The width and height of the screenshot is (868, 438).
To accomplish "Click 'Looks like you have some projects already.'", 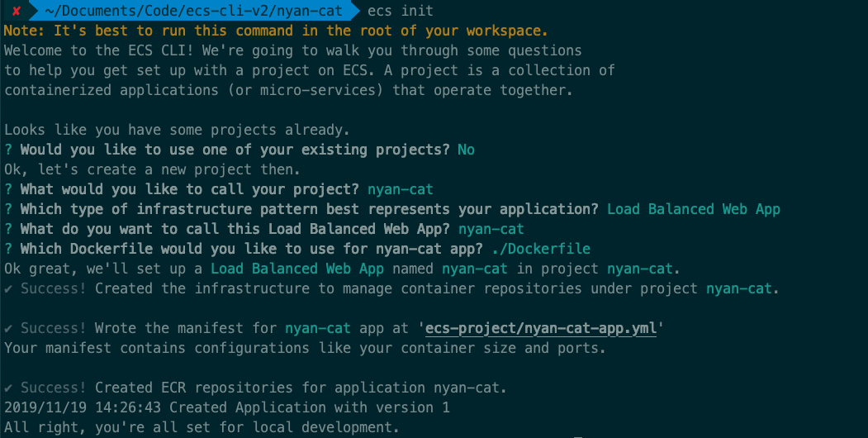I will point(177,130).
